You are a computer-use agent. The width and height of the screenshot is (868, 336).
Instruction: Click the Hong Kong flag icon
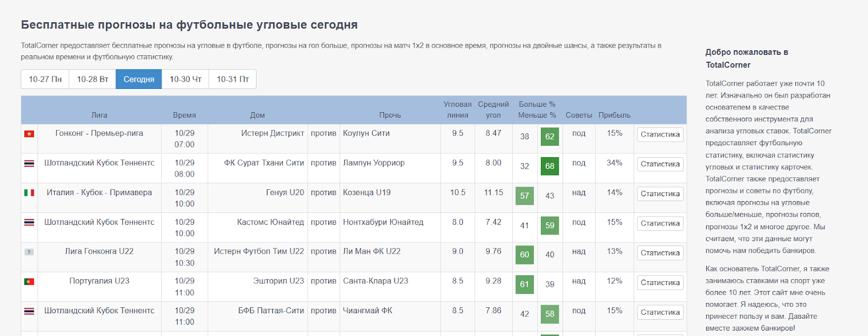click(x=29, y=134)
